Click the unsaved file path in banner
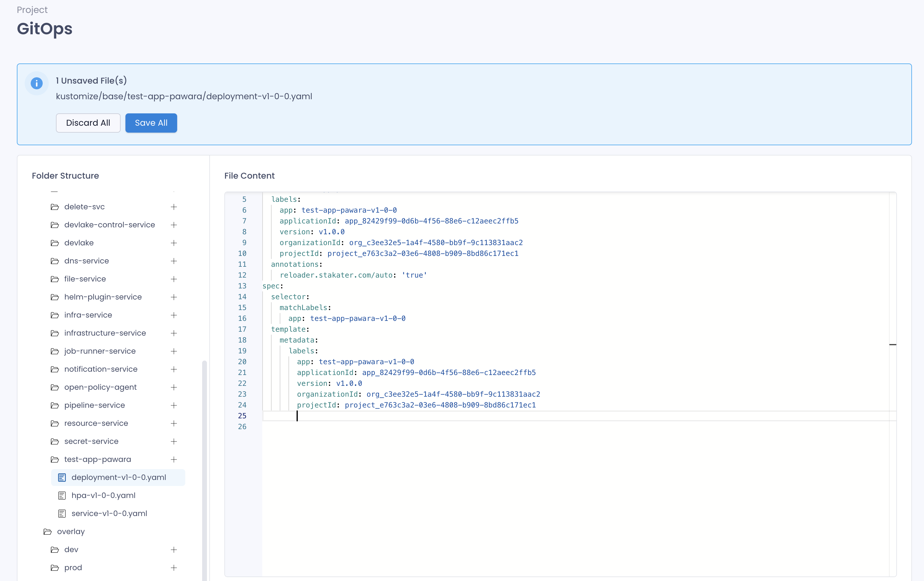The width and height of the screenshot is (924, 581). point(184,96)
